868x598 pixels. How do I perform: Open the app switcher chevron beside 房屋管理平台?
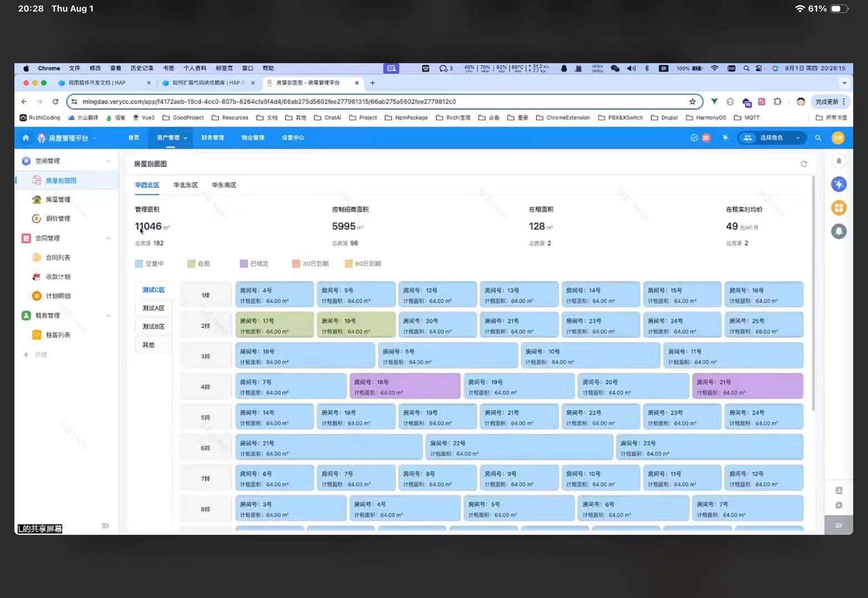(x=94, y=138)
